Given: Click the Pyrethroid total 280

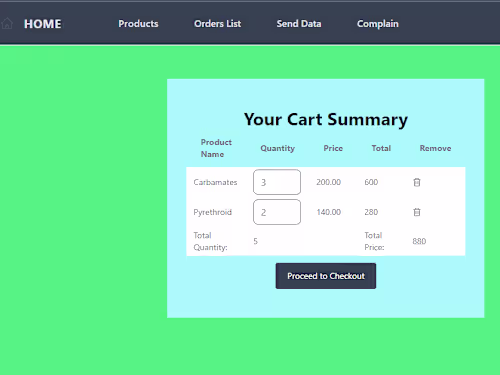Looking at the screenshot, I should 371,212.
